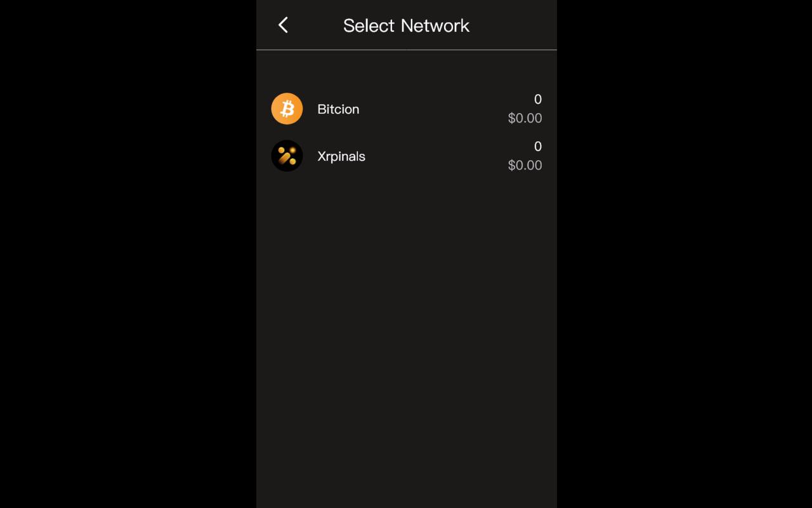812x508 pixels.
Task: Click the Bitcion label text
Action: click(x=338, y=109)
